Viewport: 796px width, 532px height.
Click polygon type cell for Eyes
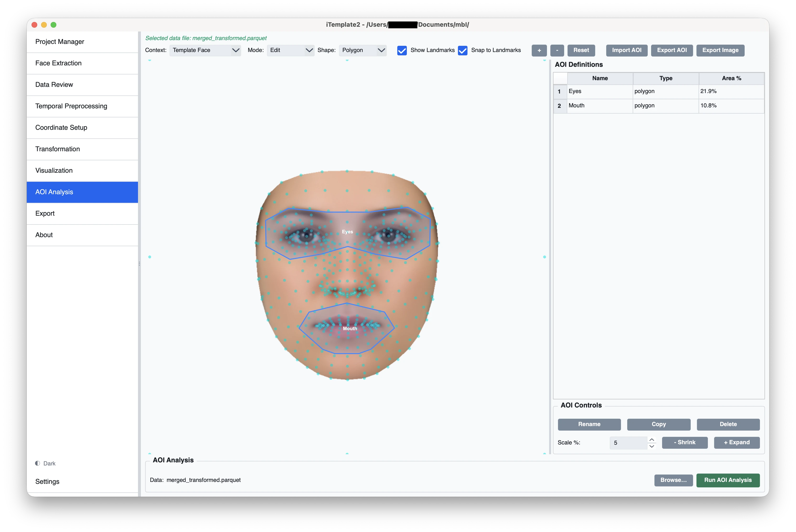(x=666, y=91)
